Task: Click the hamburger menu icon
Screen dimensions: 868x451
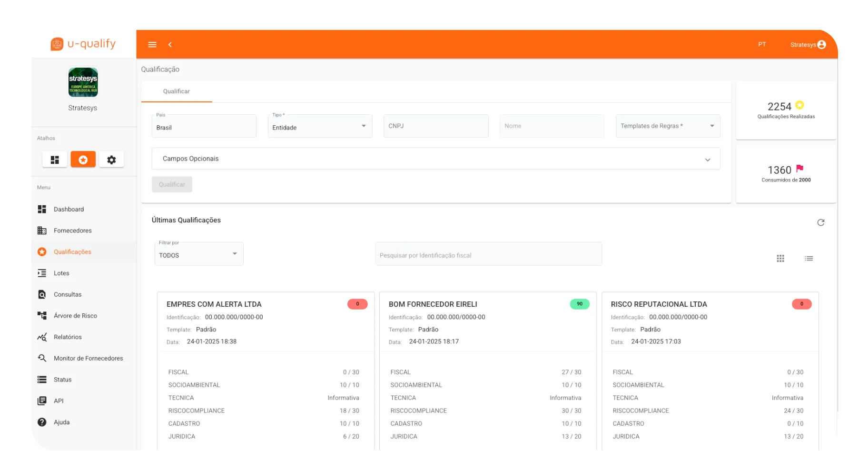Action: (152, 45)
